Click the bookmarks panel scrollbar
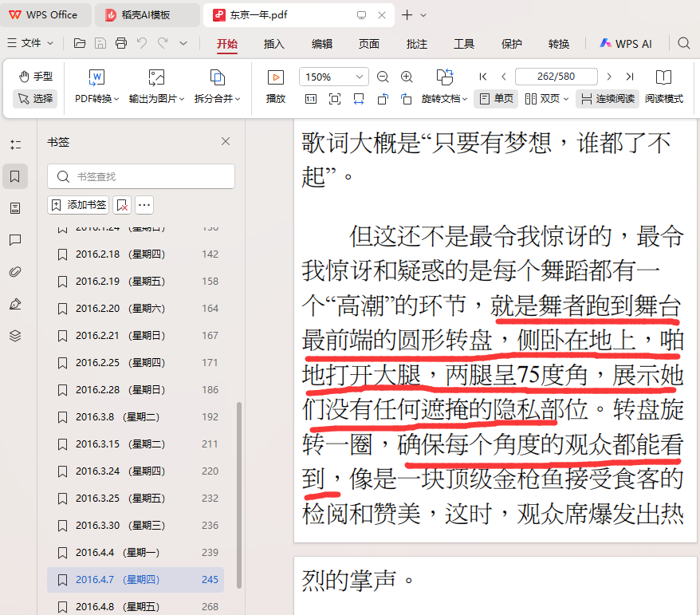Image resolution: width=700 pixels, height=615 pixels. point(239,495)
